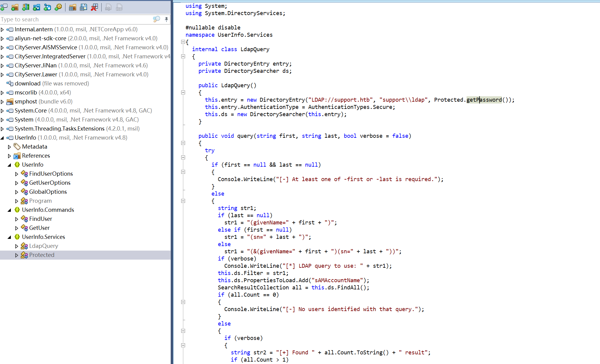Collapse the UserInfo assembly node
600x364 pixels.
click(2, 138)
